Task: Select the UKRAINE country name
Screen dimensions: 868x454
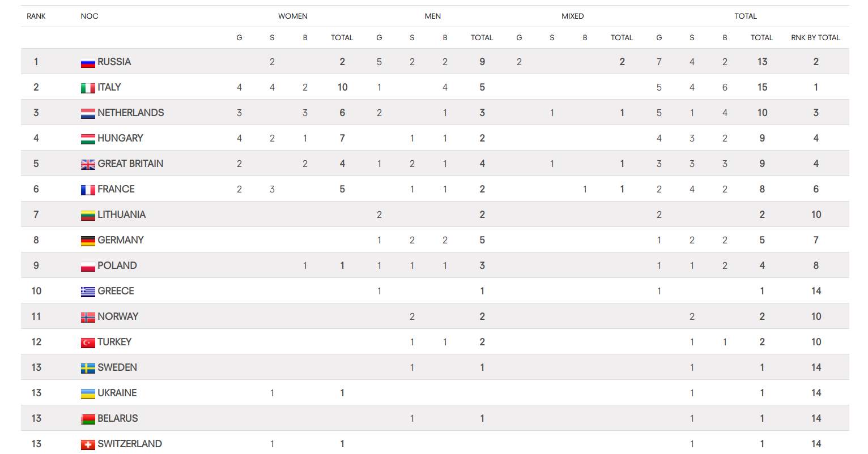Action: [117, 393]
